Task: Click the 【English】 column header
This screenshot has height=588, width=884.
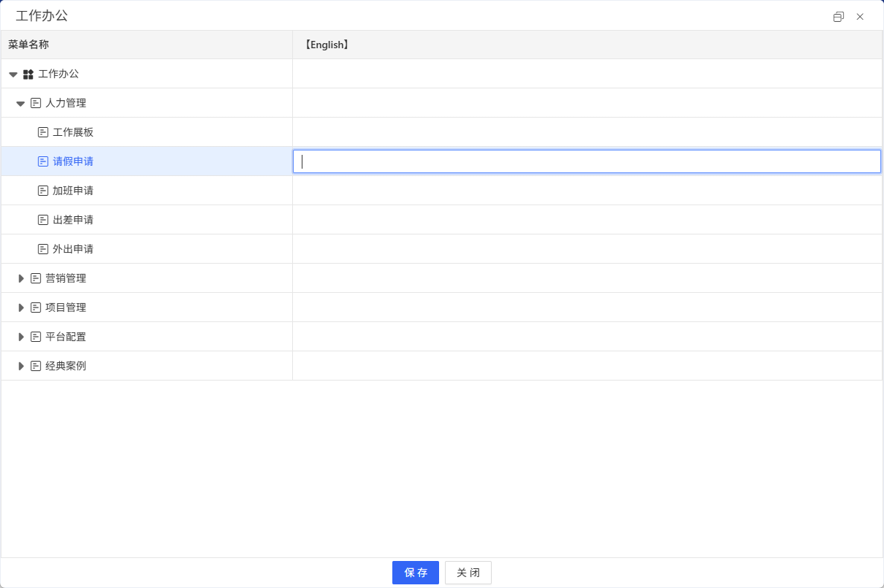Action: click(326, 45)
